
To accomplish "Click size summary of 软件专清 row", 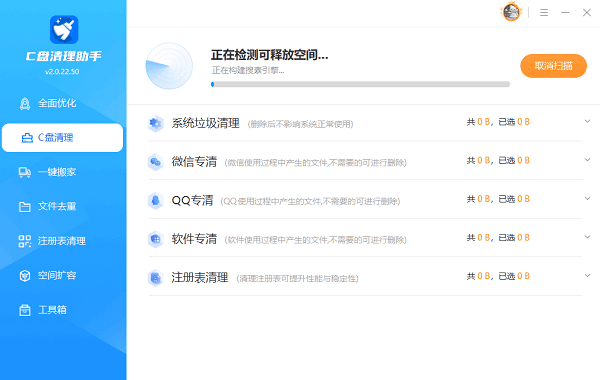I will pyautogui.click(x=498, y=238).
